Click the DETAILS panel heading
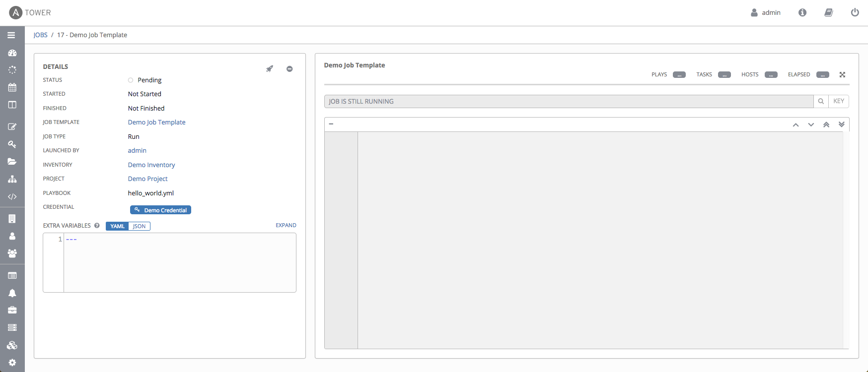This screenshot has height=372, width=868. point(56,66)
